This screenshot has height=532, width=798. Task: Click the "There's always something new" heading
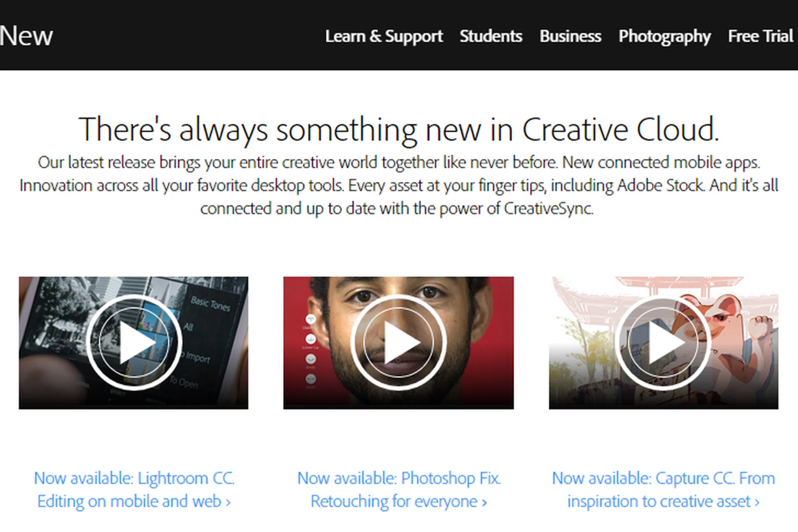(x=398, y=130)
